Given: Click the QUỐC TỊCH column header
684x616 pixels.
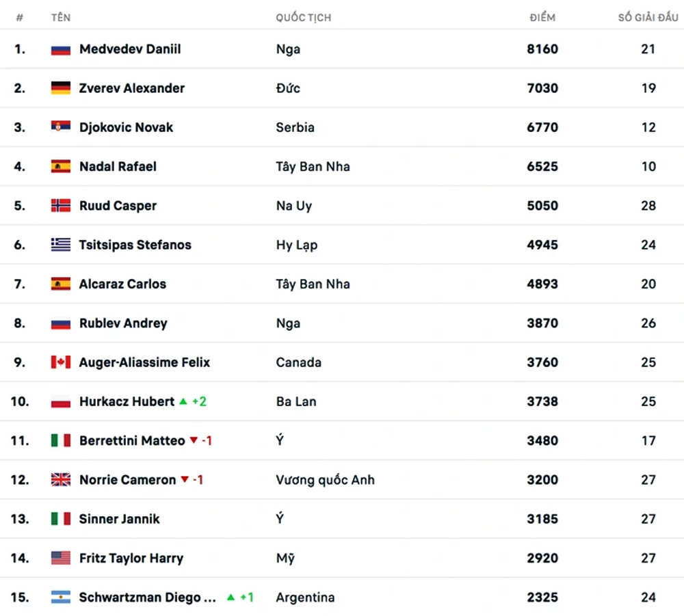Looking at the screenshot, I should point(304,18).
